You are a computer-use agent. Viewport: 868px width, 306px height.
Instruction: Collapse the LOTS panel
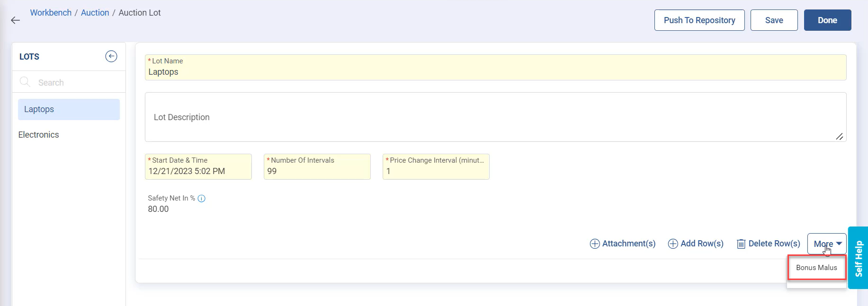tap(111, 56)
